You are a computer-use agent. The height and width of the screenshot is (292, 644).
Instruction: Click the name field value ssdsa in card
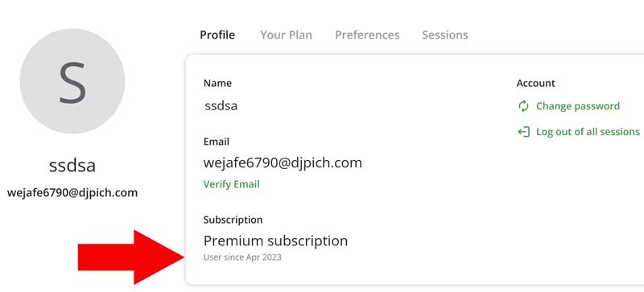(x=221, y=106)
